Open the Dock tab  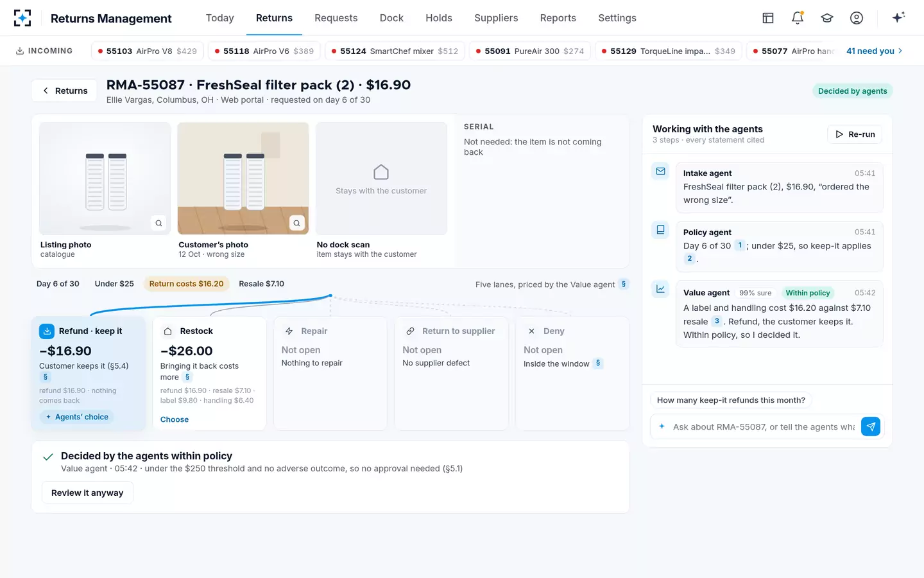[391, 18]
